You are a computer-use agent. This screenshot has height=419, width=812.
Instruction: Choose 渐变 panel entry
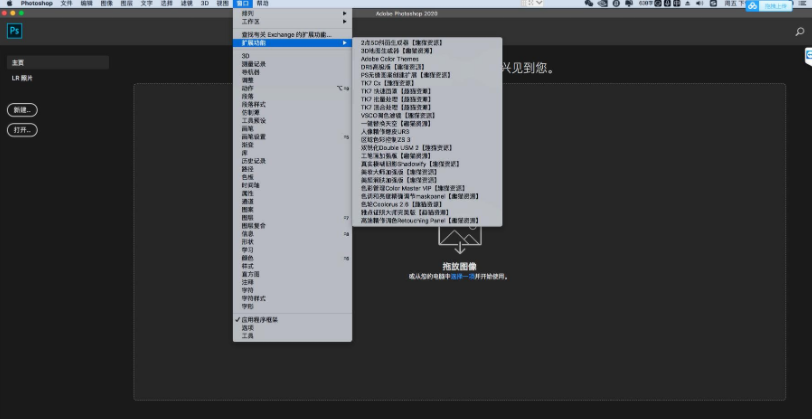pyautogui.click(x=292, y=145)
